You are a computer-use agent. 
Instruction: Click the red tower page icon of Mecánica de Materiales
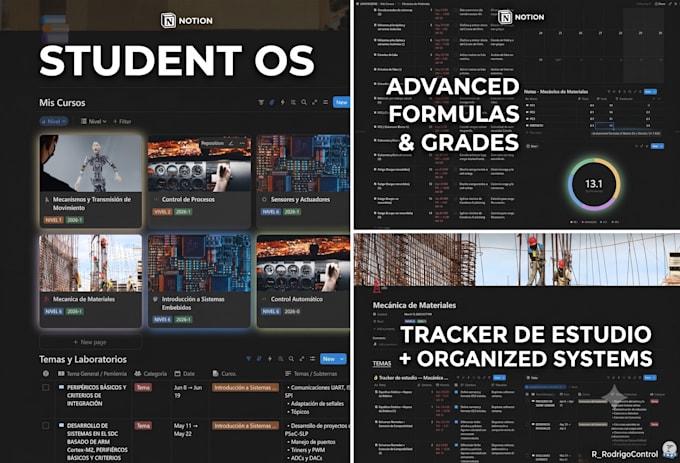click(x=377, y=287)
